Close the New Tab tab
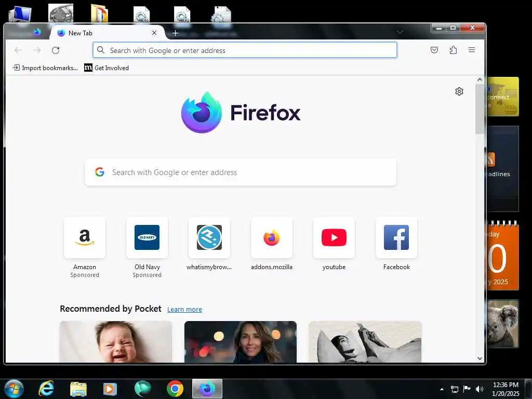The image size is (532, 399). point(154,33)
